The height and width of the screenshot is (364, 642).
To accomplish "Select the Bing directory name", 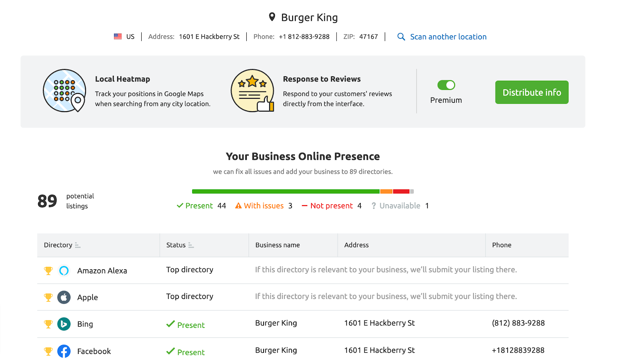I will coord(85,324).
